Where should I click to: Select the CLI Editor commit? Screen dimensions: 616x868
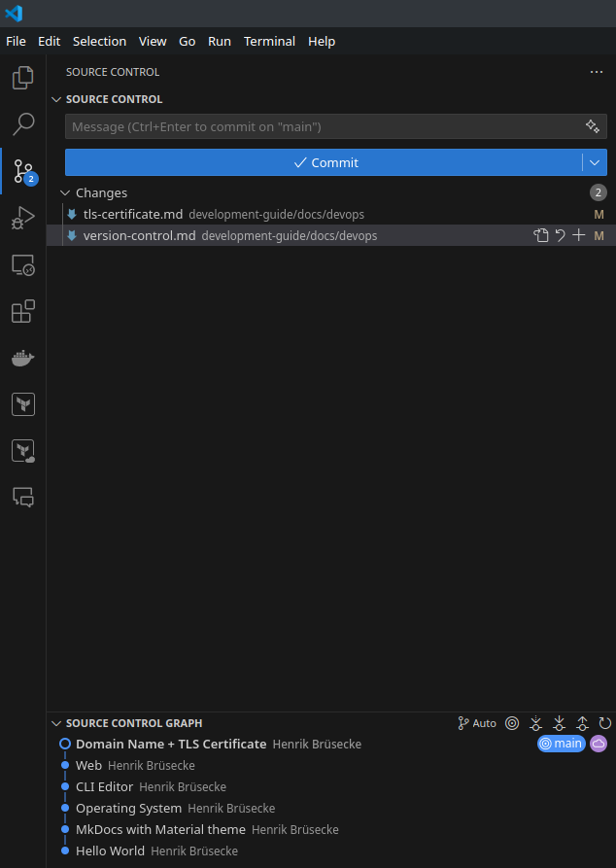coord(331,786)
